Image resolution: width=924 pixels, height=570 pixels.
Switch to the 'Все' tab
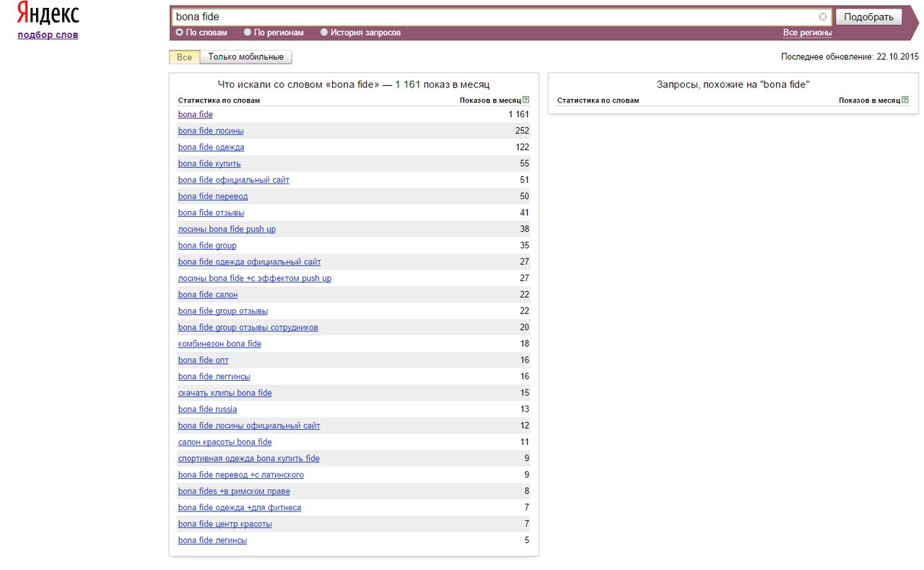pos(184,57)
